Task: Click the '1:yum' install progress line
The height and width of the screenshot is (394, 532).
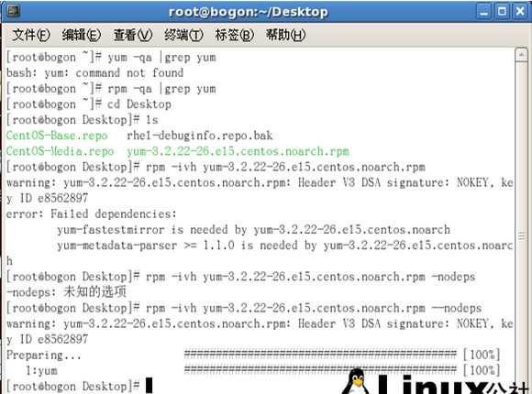Action: tap(263, 370)
